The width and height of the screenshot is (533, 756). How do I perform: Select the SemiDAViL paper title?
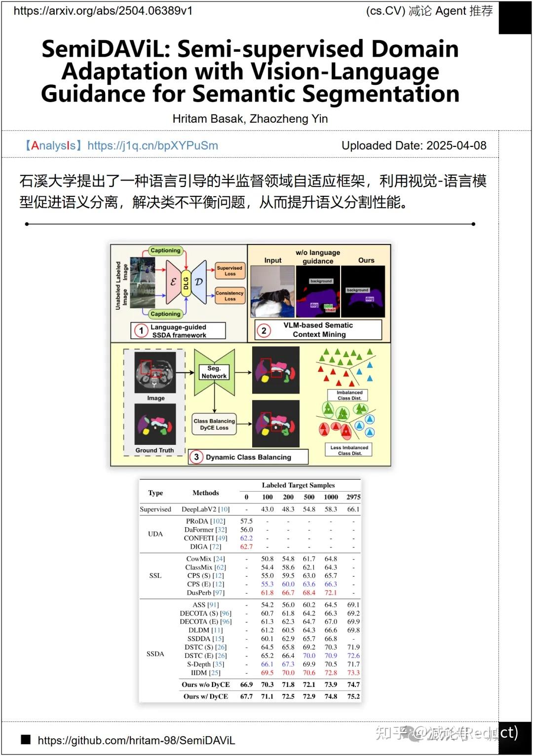pos(250,71)
